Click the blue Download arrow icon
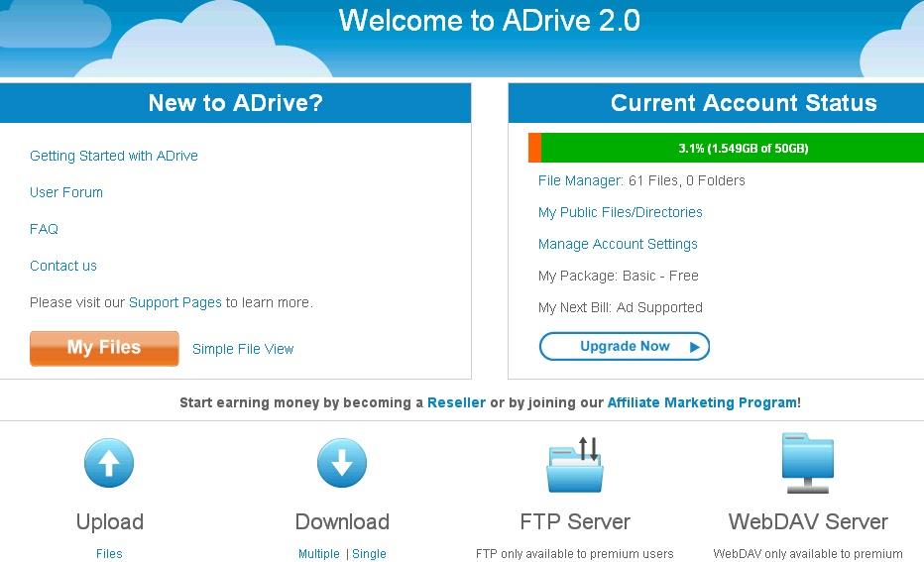 (x=342, y=463)
